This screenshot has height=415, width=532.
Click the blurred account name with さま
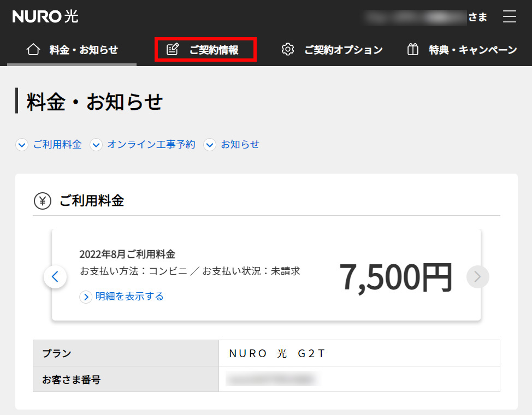coord(425,17)
